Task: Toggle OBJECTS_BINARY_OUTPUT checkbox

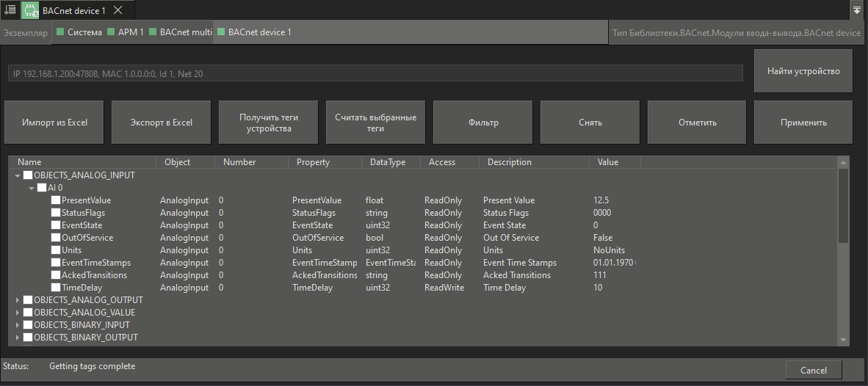Action: [28, 337]
